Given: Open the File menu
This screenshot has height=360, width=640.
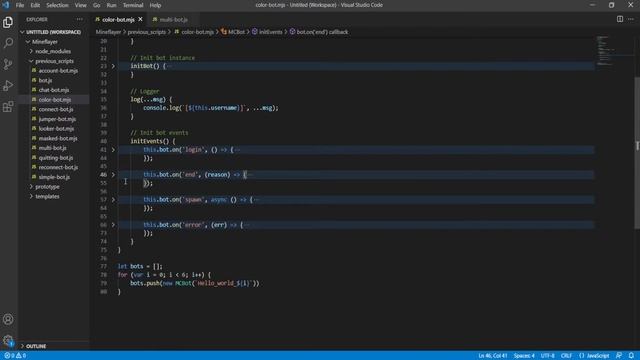Looking at the screenshot, I should coord(20,5).
